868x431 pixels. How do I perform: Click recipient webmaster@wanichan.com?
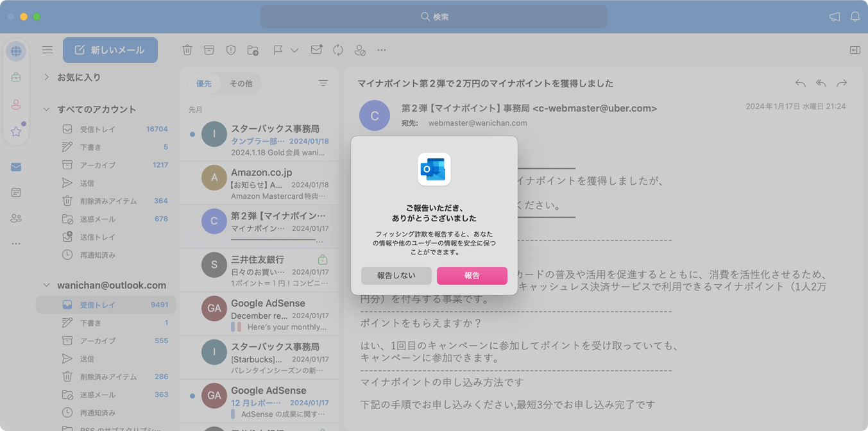tap(477, 123)
